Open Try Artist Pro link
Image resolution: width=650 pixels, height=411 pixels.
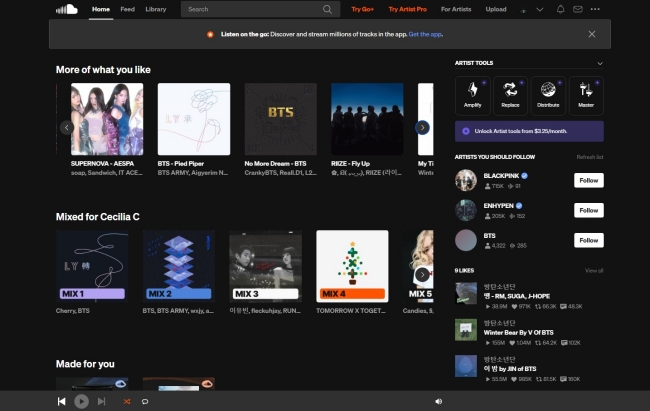[x=407, y=9]
